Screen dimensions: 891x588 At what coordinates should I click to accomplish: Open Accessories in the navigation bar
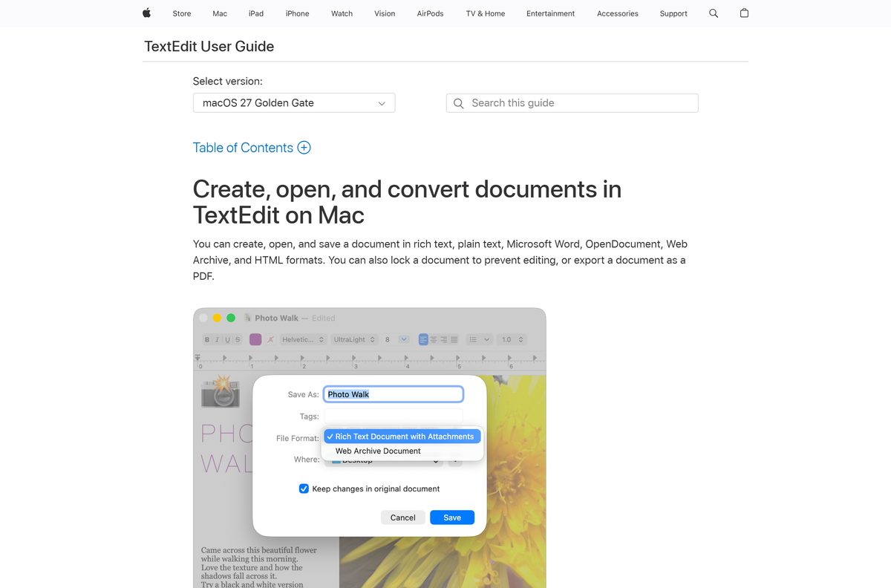click(x=618, y=13)
